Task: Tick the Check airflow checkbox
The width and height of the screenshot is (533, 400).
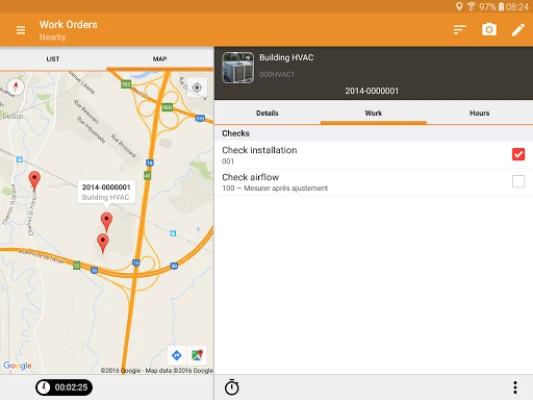Action: click(x=518, y=181)
